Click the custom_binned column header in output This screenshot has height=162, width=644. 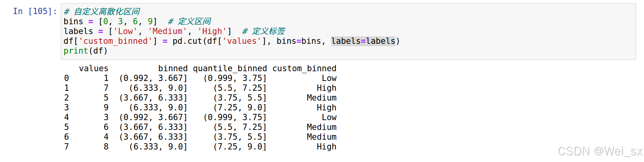coord(304,68)
